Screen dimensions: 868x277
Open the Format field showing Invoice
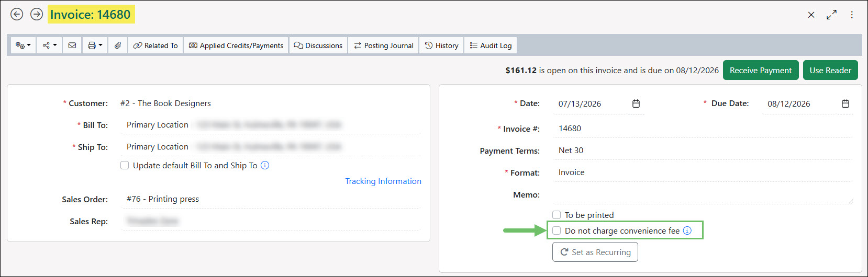tap(703, 172)
